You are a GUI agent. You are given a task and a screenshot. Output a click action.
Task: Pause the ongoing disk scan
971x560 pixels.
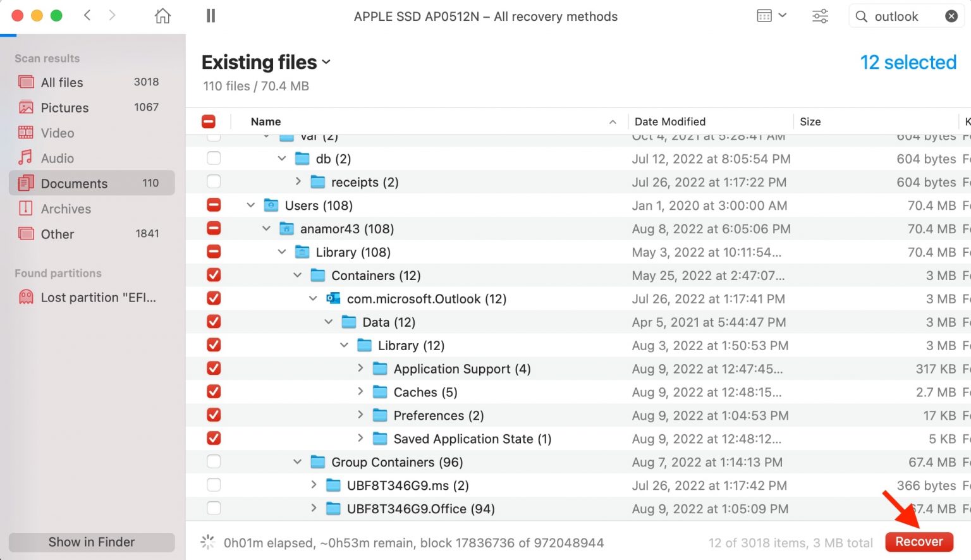[210, 15]
